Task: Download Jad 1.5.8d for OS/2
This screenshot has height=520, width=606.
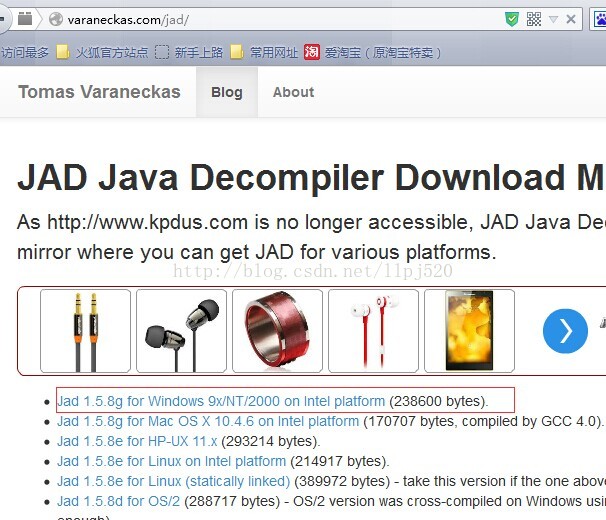Action: coord(119,501)
